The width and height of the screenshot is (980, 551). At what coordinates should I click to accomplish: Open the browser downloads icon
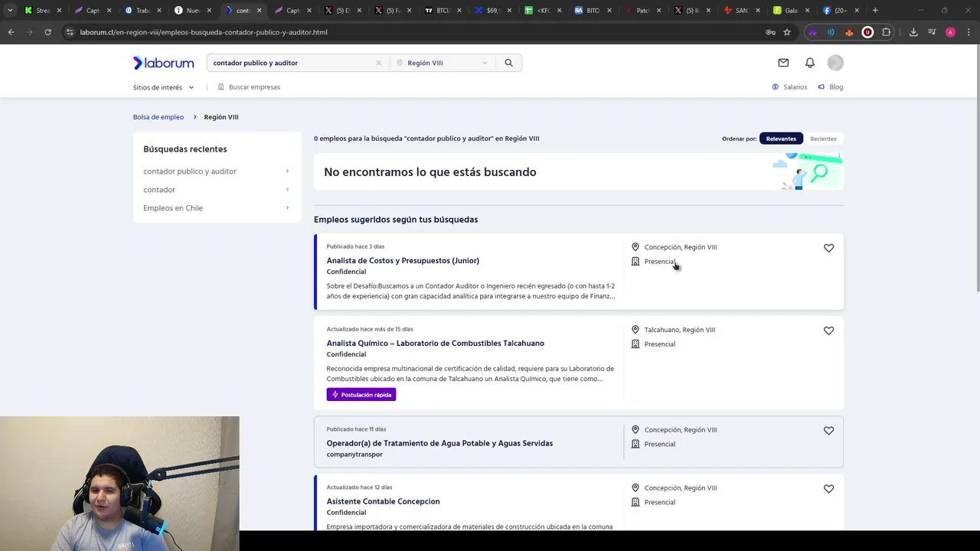[x=913, y=32]
